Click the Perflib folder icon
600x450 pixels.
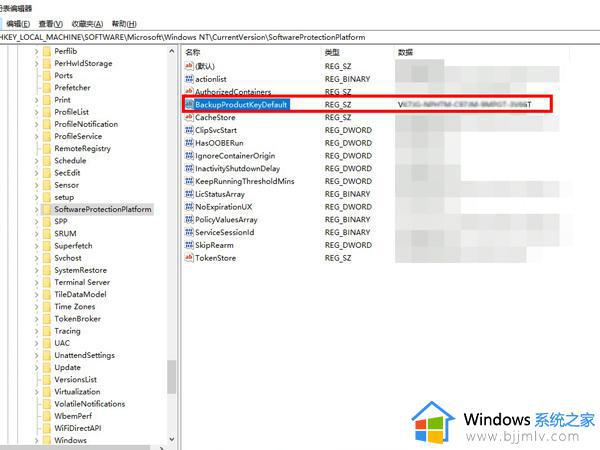pos(47,51)
